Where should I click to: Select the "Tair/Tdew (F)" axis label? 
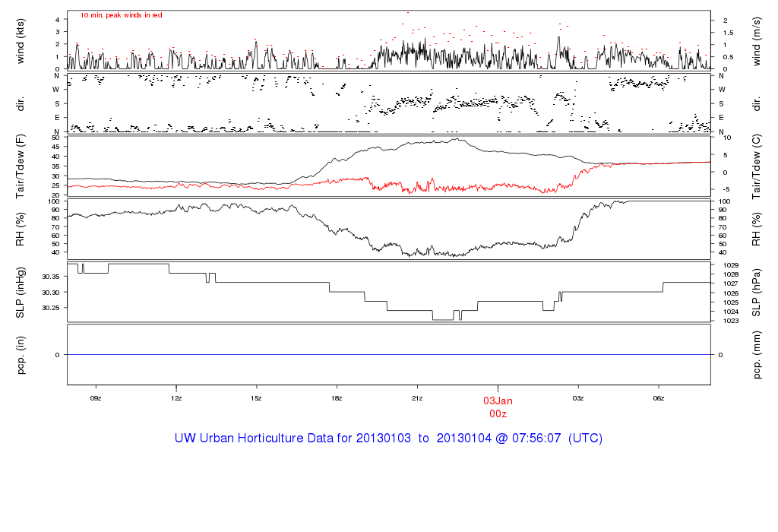point(21,166)
